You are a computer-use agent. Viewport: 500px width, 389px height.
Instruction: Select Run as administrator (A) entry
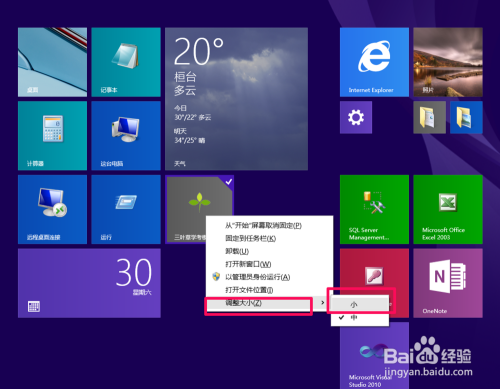(269, 277)
